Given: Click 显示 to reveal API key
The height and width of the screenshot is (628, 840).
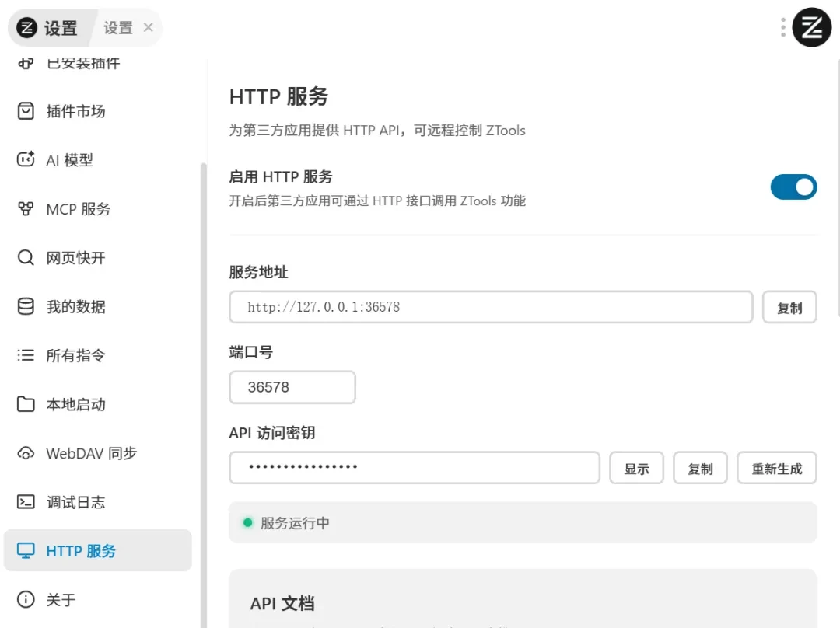Looking at the screenshot, I should tap(636, 468).
